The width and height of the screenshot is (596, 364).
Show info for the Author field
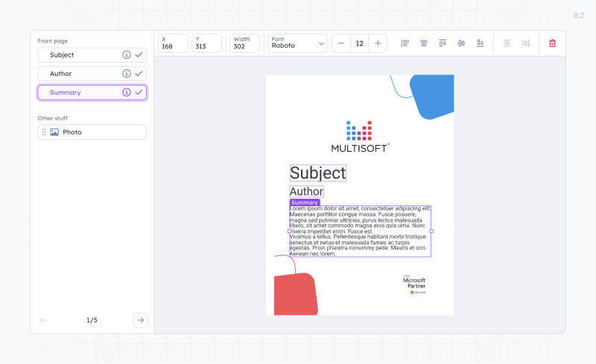point(126,74)
